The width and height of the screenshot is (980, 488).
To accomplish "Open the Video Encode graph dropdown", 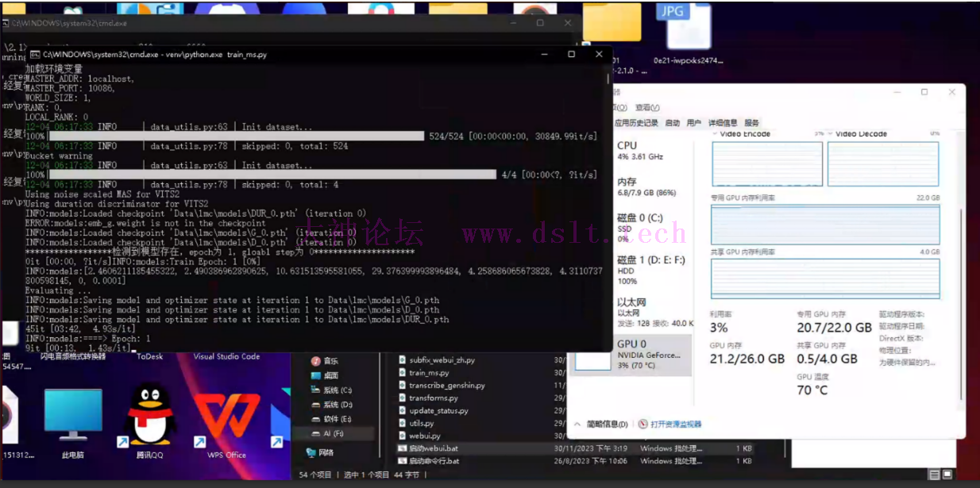I will (x=715, y=134).
